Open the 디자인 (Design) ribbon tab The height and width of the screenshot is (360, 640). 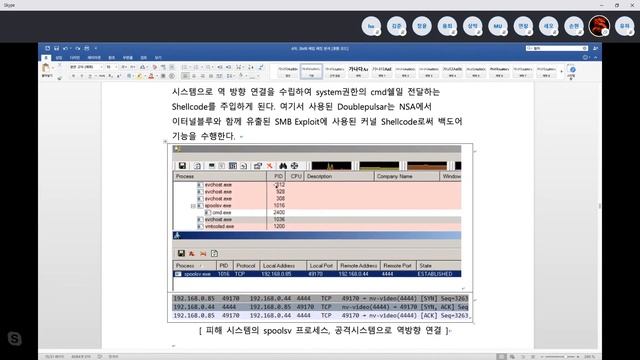tap(75, 58)
